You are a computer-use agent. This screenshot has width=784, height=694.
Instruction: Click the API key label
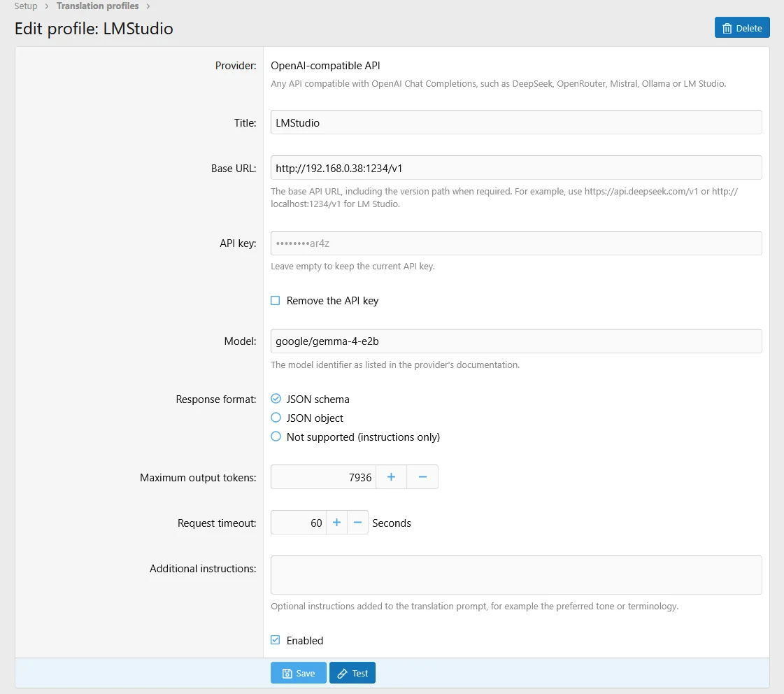(238, 243)
